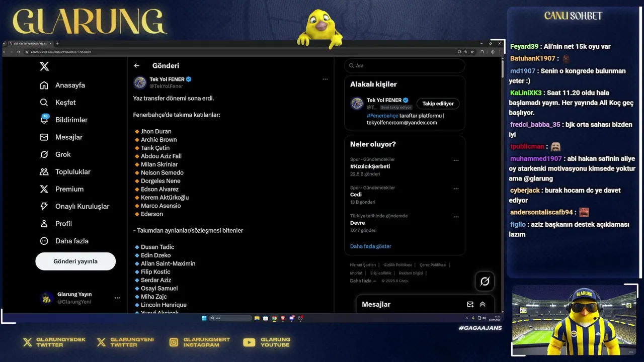
Task: Click the text Jhon Duran
Action: (x=156, y=132)
